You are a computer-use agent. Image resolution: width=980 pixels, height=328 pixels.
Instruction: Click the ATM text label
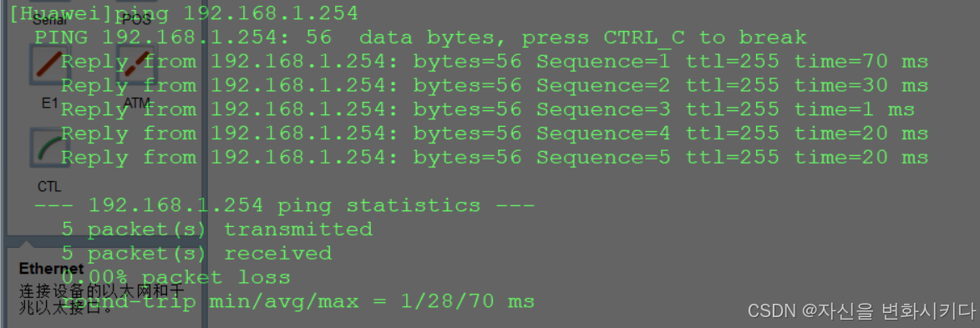click(137, 103)
